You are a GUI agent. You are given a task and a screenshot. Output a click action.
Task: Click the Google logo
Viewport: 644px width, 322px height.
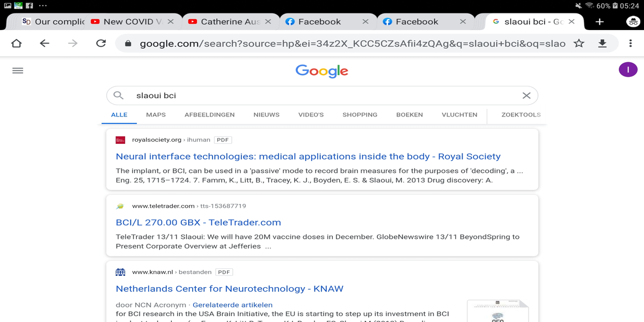[322, 71]
